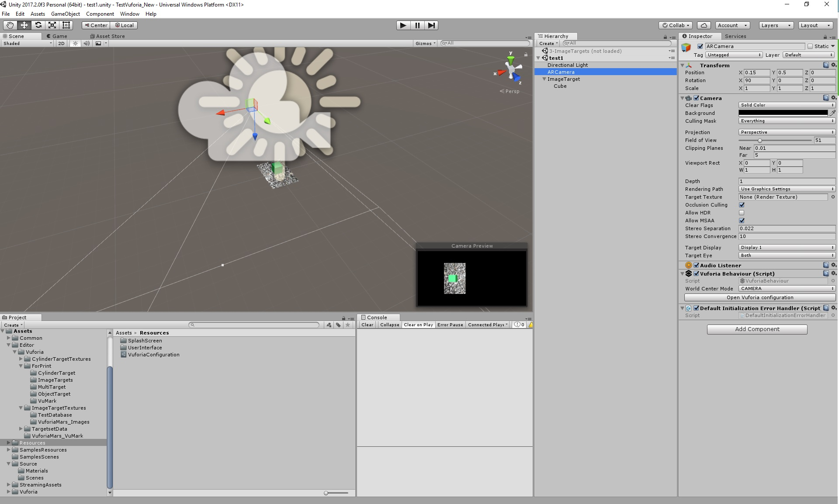Screen dimensions: 839x504
Task: Open the Vuforia Behaviour Script icon
Action: tap(689, 273)
